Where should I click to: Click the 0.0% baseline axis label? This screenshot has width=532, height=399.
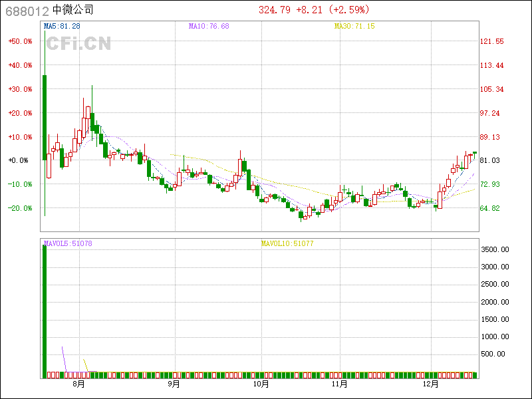[x=19, y=160]
